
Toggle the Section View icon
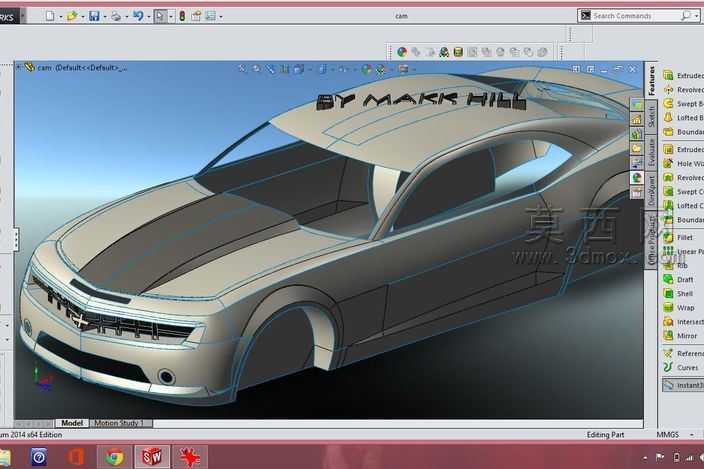click(x=285, y=69)
